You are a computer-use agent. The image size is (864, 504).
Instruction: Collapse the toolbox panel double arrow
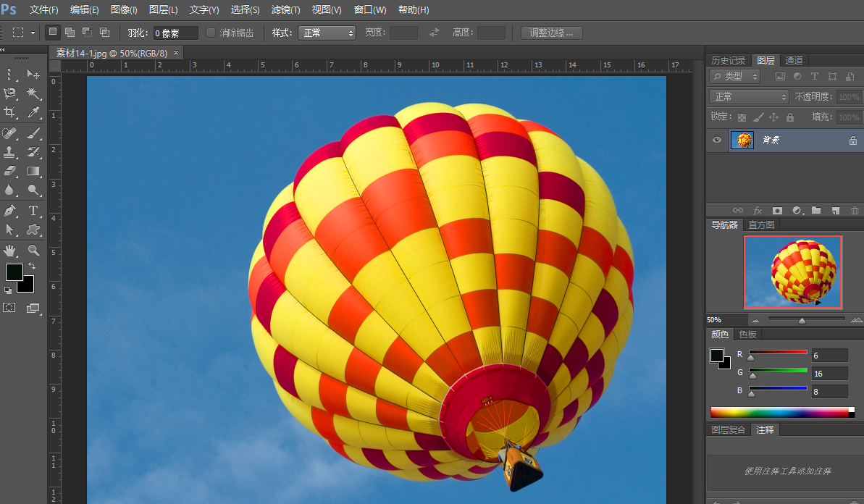pyautogui.click(x=3, y=49)
